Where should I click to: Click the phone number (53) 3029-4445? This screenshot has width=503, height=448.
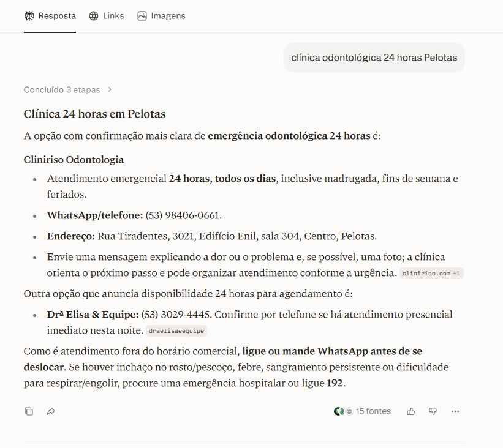(x=176, y=315)
